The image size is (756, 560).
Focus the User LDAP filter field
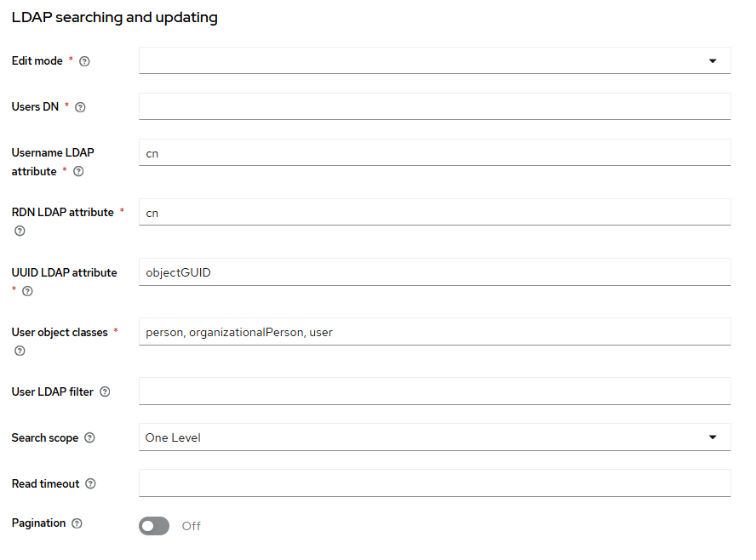pos(434,391)
